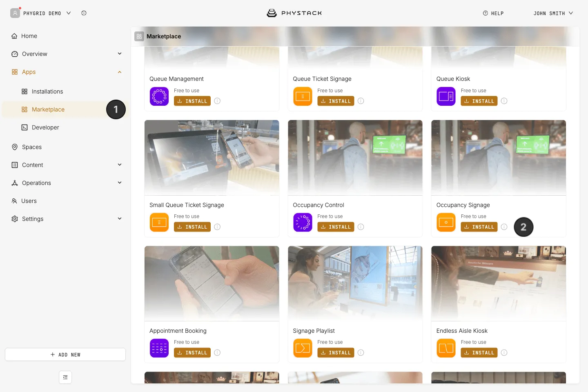Show info for Queue Management app
This screenshot has height=392, width=588.
click(x=217, y=101)
